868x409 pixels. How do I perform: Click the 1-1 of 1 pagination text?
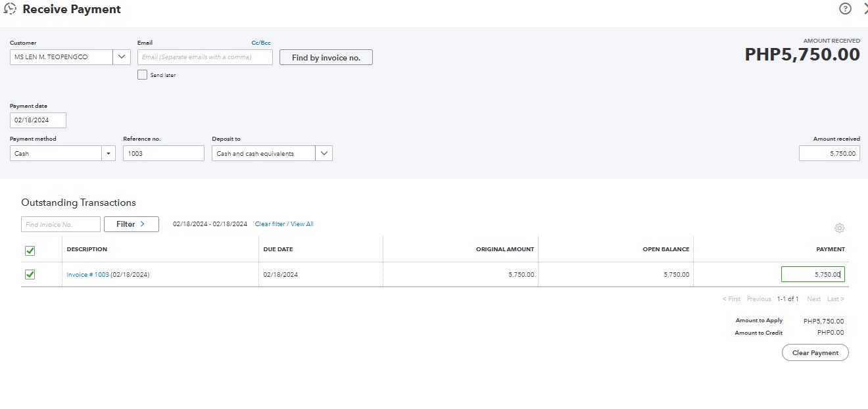(x=788, y=299)
